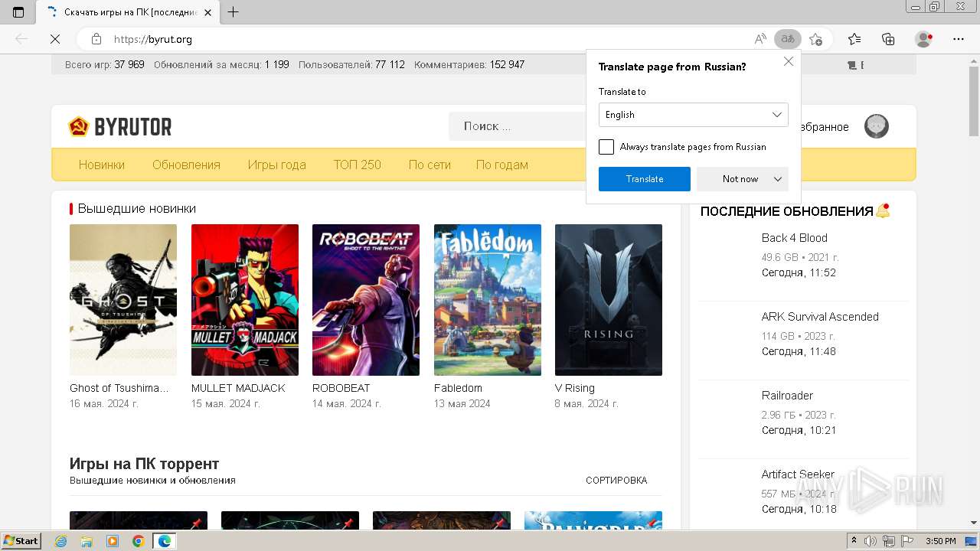Open the Favorites list icon
Screen dimensions: 980x551
coord(854,39)
